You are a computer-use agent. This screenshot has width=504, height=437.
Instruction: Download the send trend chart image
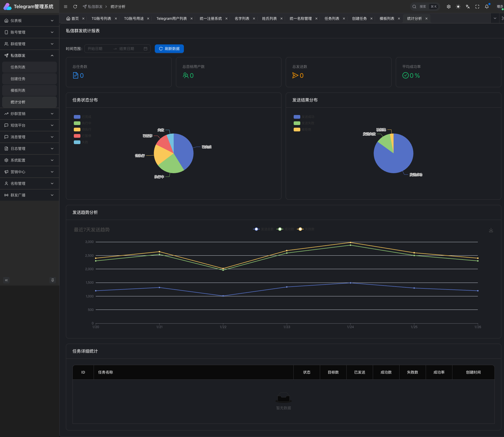tap(491, 230)
